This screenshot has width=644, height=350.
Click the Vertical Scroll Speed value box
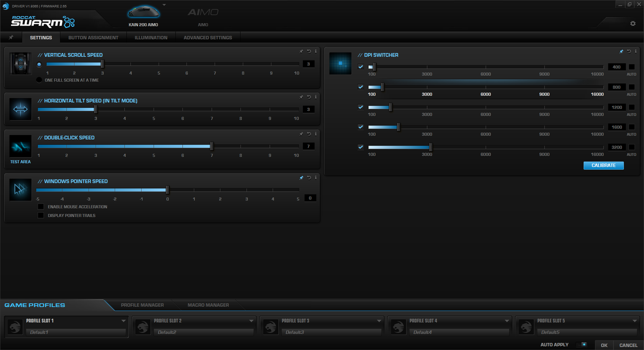[308, 64]
